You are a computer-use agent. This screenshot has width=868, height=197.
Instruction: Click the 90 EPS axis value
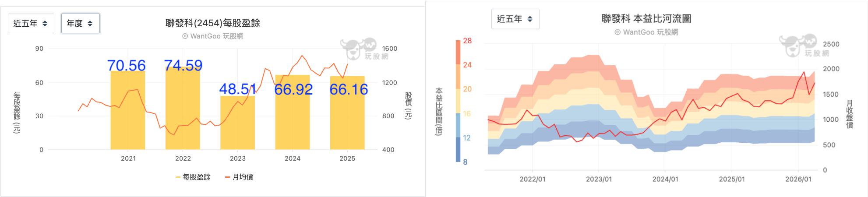[39, 49]
